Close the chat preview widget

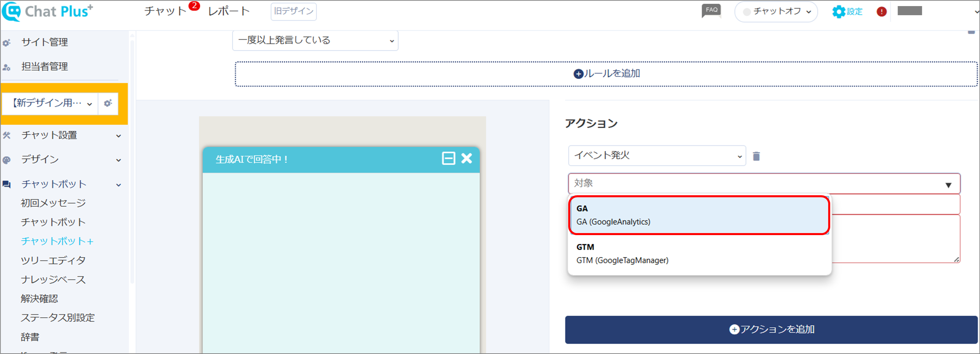pos(467,158)
